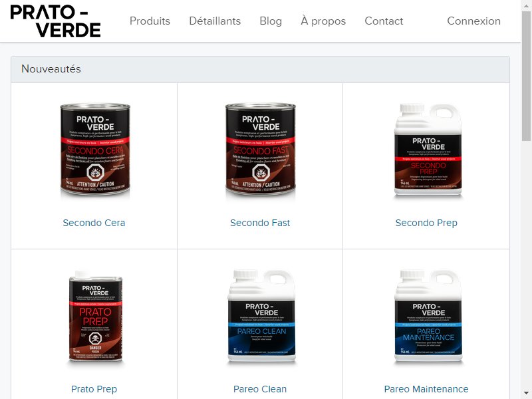Visit the À propos page
Viewport: 532px width, 399px height.
pos(323,21)
